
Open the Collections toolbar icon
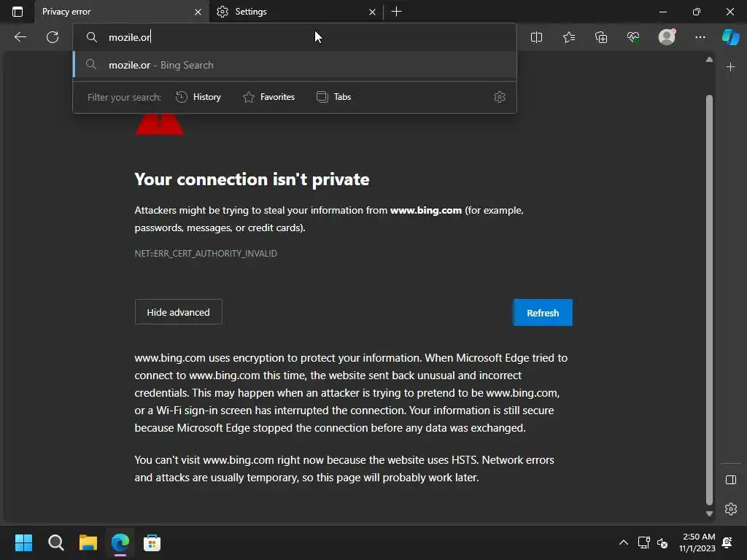pyautogui.click(x=601, y=37)
